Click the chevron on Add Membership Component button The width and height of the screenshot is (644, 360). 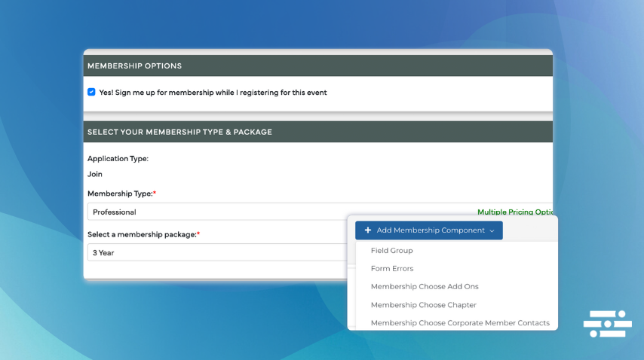pos(492,231)
